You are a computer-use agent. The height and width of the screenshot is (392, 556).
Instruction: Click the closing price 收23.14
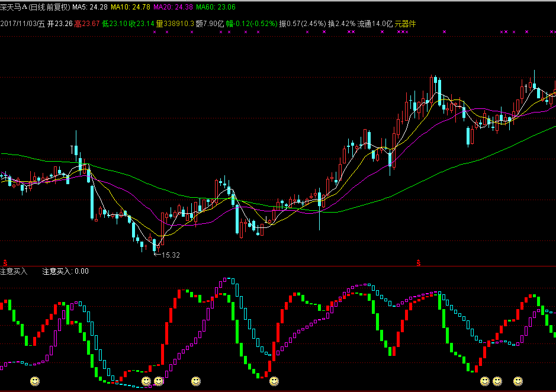[142, 24]
